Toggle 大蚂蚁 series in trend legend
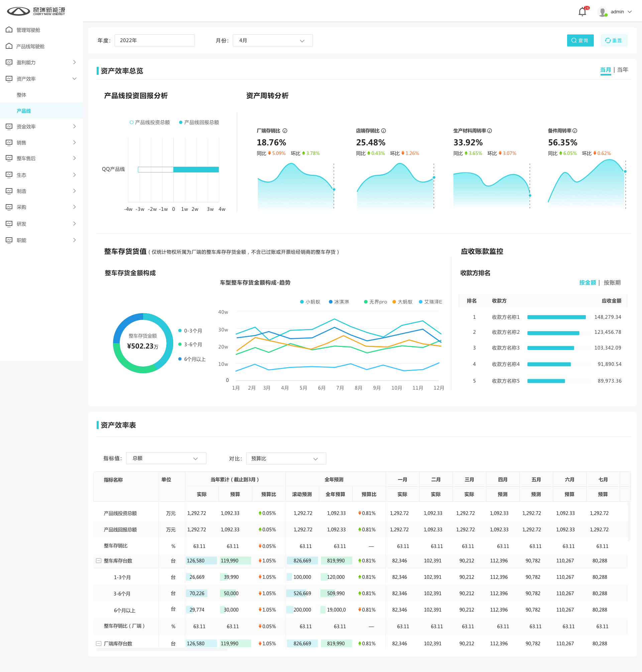 click(x=402, y=302)
